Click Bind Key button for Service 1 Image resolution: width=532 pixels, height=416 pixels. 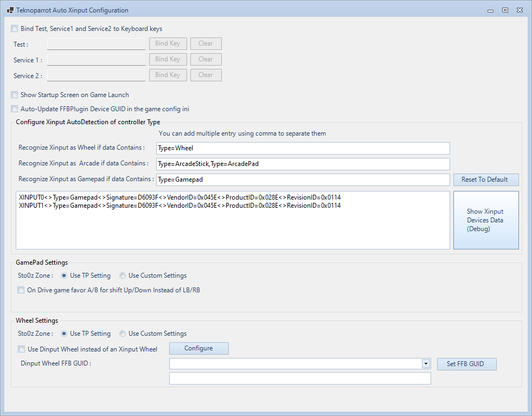tap(168, 59)
